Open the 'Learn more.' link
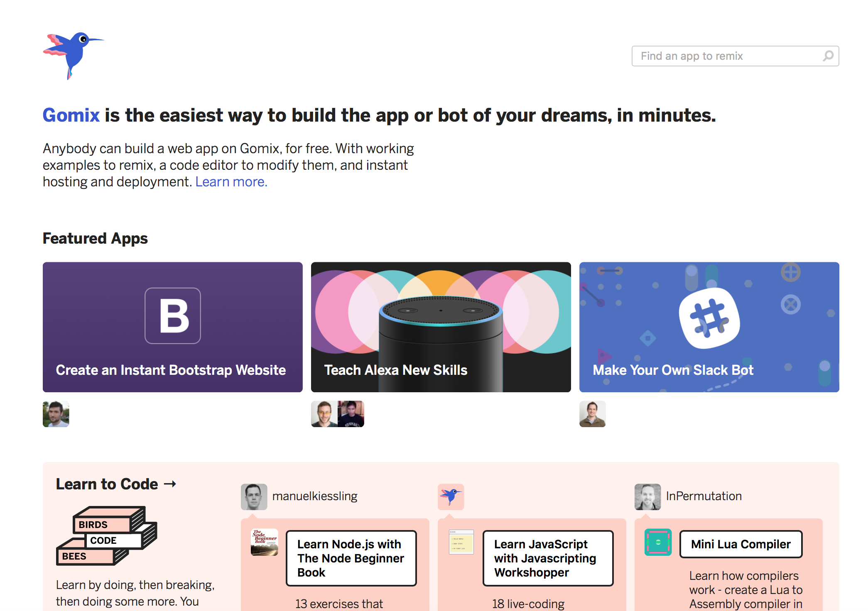The height and width of the screenshot is (611, 868). (x=231, y=181)
